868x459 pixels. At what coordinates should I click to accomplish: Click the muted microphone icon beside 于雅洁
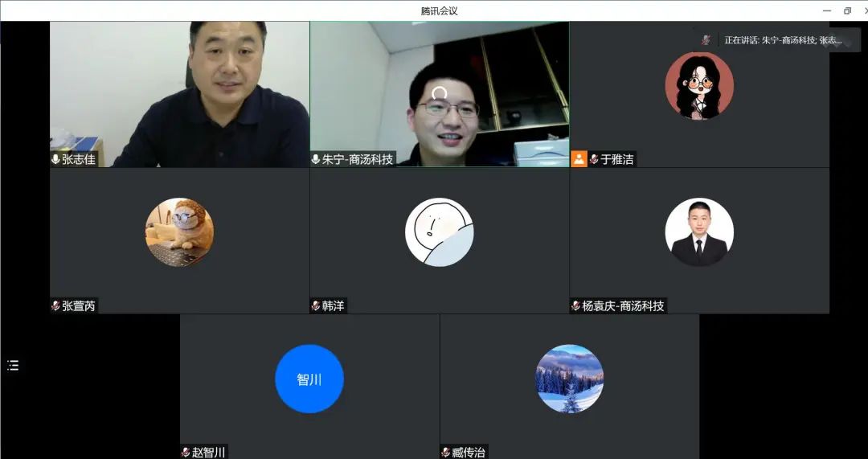(x=594, y=159)
